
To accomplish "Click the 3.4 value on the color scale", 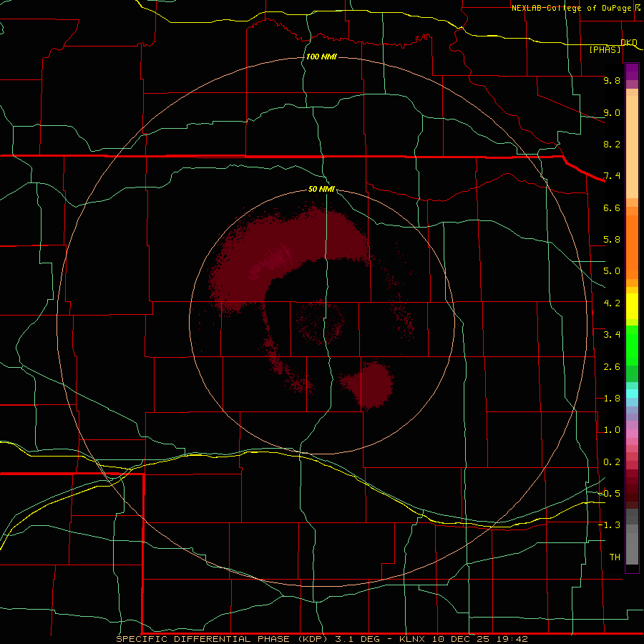I will point(612,335).
